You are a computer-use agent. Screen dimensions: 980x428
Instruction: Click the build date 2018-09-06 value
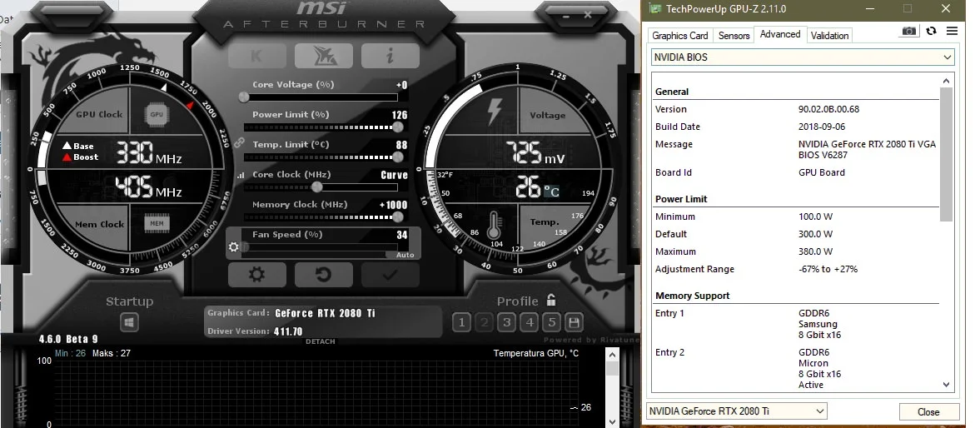(822, 127)
